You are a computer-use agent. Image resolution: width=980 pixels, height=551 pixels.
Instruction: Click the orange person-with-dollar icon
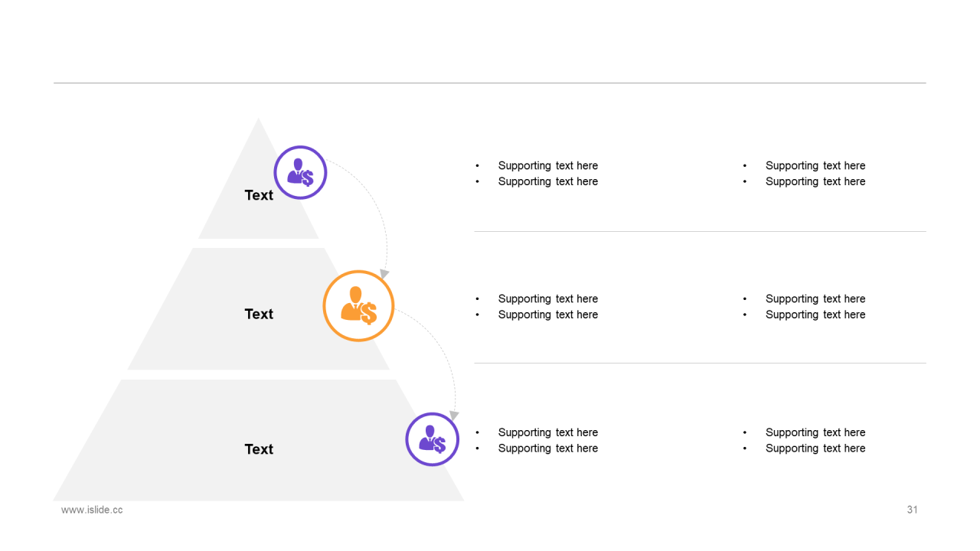(358, 305)
